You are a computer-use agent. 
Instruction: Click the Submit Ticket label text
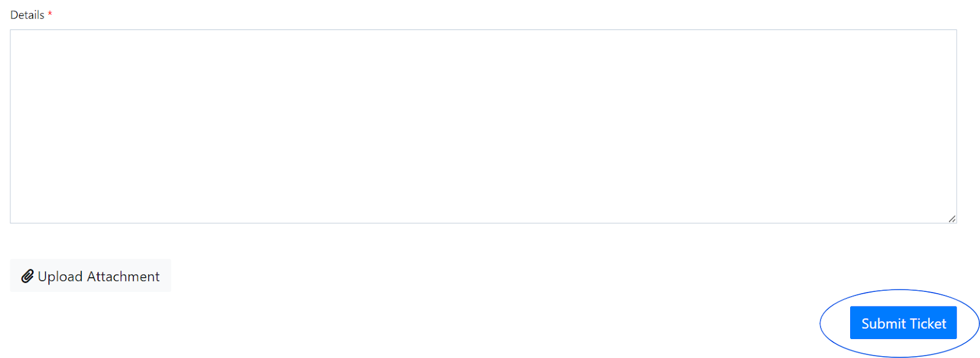tap(903, 324)
